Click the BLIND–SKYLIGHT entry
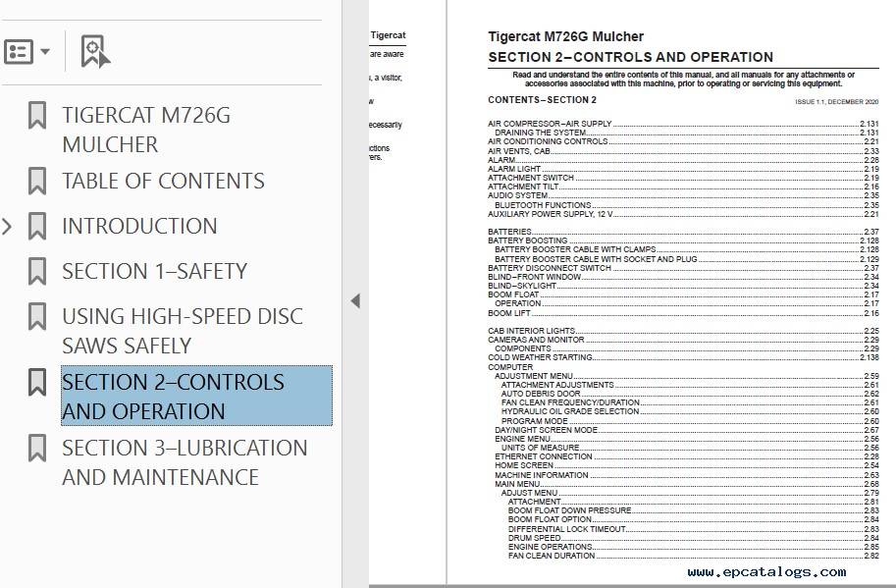This screenshot has width=896, height=588. coord(683,286)
